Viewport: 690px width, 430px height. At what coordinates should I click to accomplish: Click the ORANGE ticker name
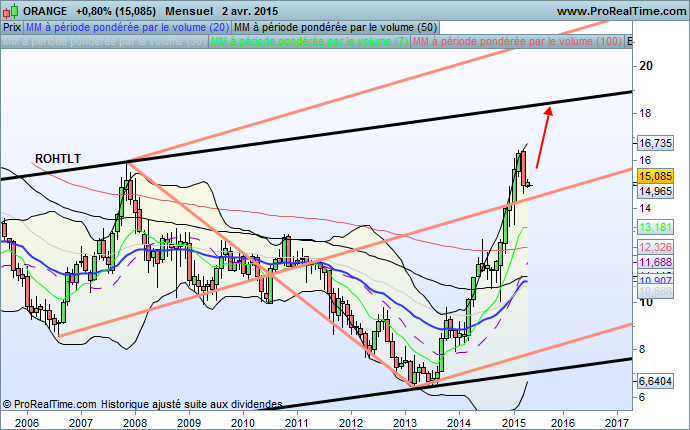[45, 11]
